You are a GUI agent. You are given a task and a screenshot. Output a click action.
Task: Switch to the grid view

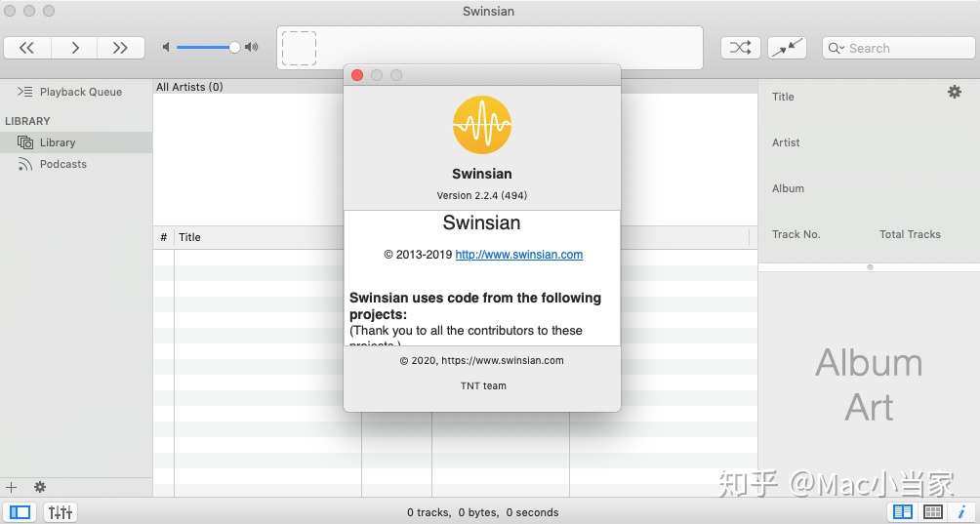[933, 512]
